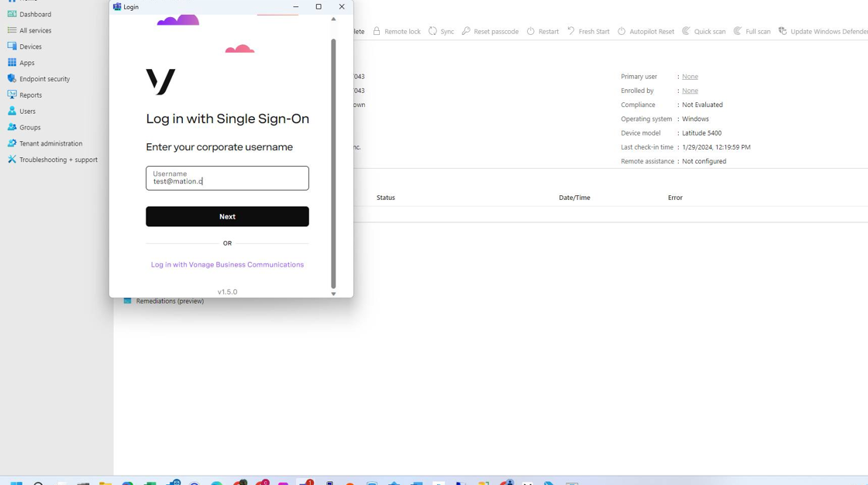Click Autopilot Reset in the toolbar
This screenshot has width=868, height=485.
(646, 32)
